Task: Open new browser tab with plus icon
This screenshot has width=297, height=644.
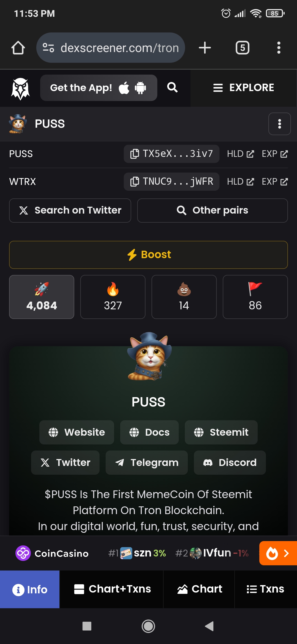Action: click(x=205, y=48)
